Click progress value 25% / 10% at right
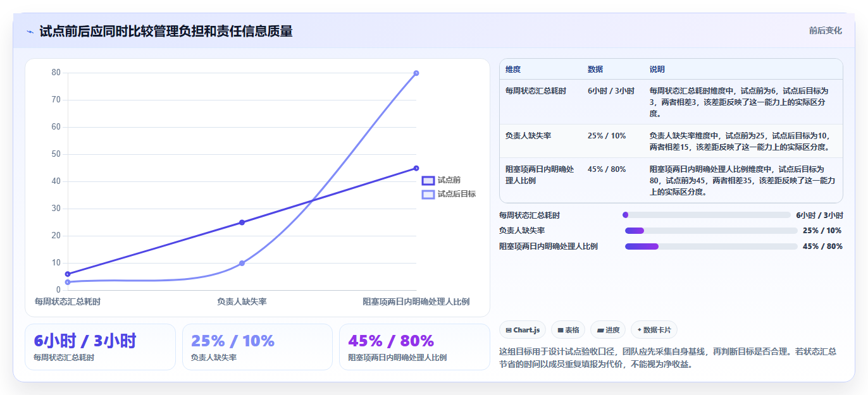This screenshot has width=868, height=395. (822, 231)
